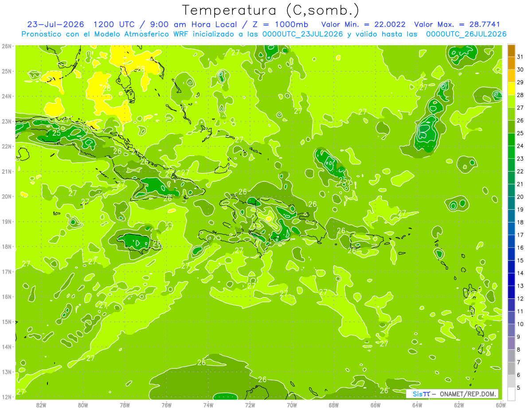Click the '70W' longitude axis label
Screen dimensions: 532x411
292,405
